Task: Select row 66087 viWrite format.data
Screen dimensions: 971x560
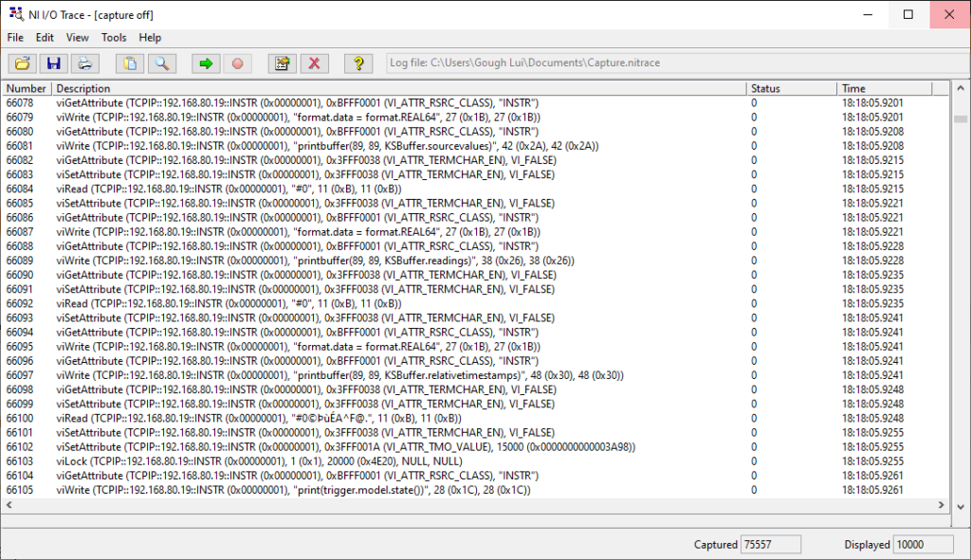Action: pyautogui.click(x=476, y=232)
